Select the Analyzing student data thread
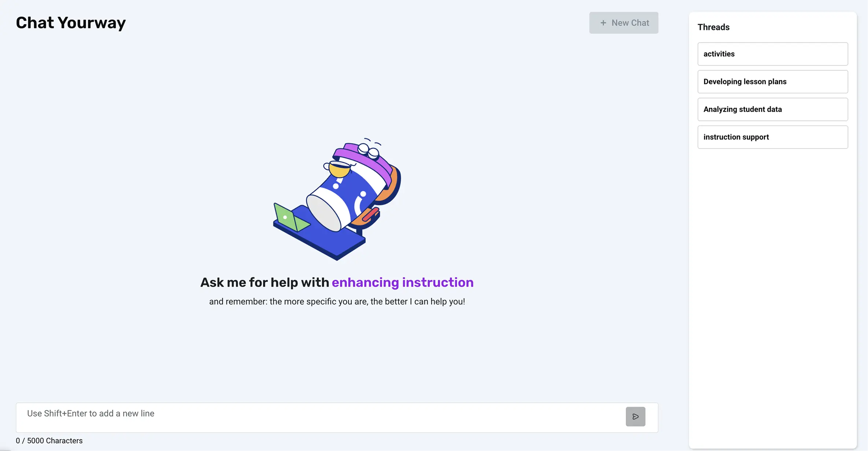Screen dimensions: 868x451 pos(772,109)
